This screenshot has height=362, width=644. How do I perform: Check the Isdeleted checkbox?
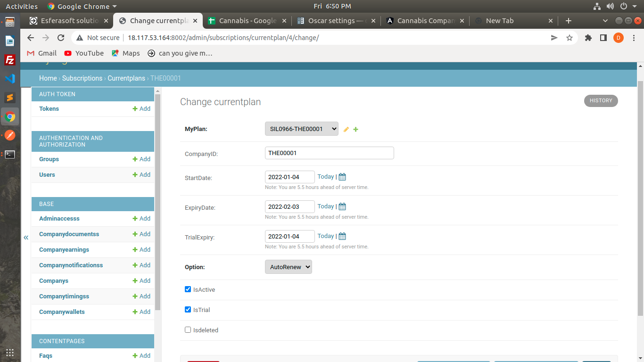188,330
